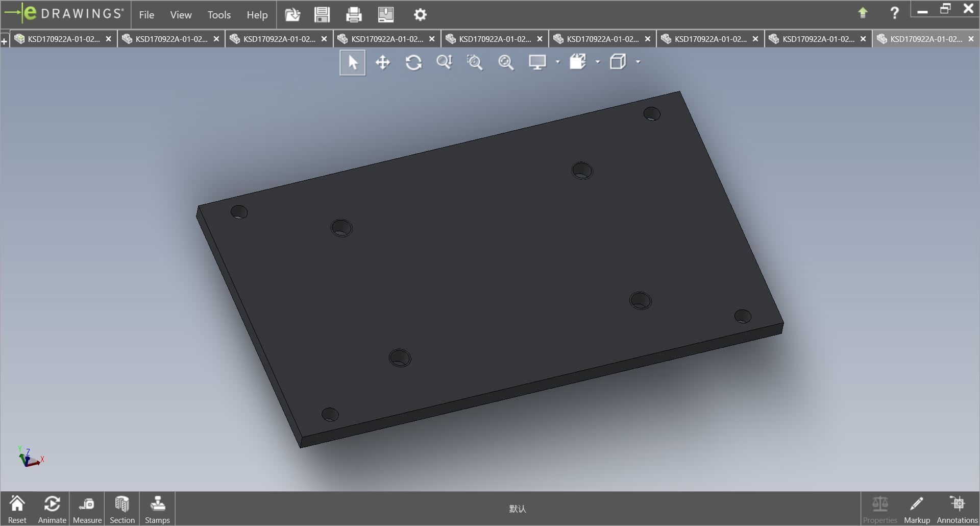
Task: Close the last active document tab
Action: tap(971, 39)
